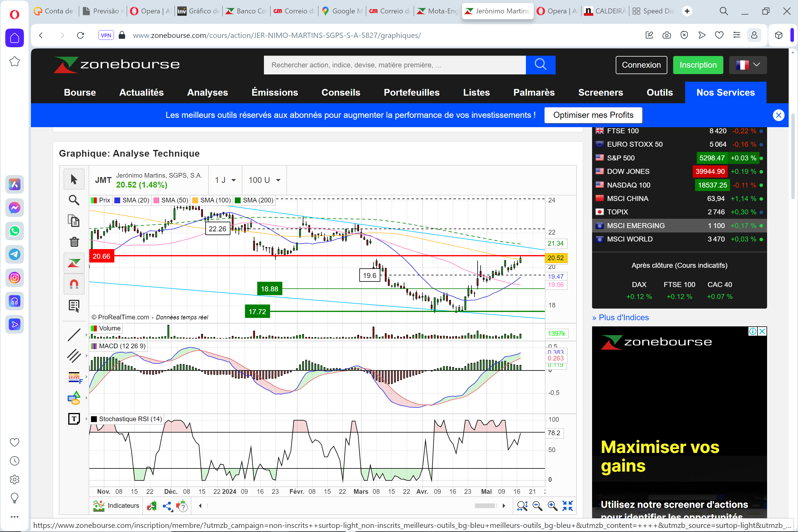Open the Screeners menu
This screenshot has width=798, height=532.
[x=600, y=92]
